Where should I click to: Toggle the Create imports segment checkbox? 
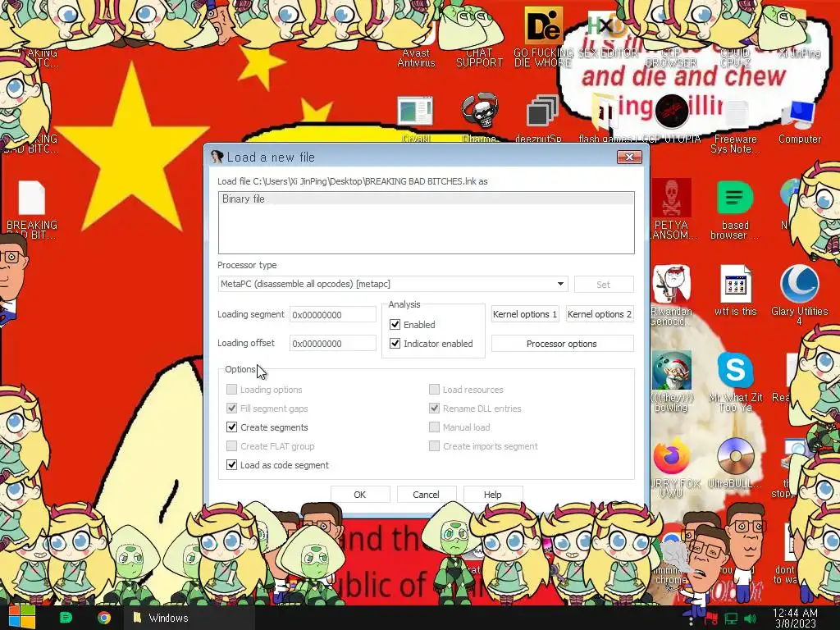pos(434,445)
